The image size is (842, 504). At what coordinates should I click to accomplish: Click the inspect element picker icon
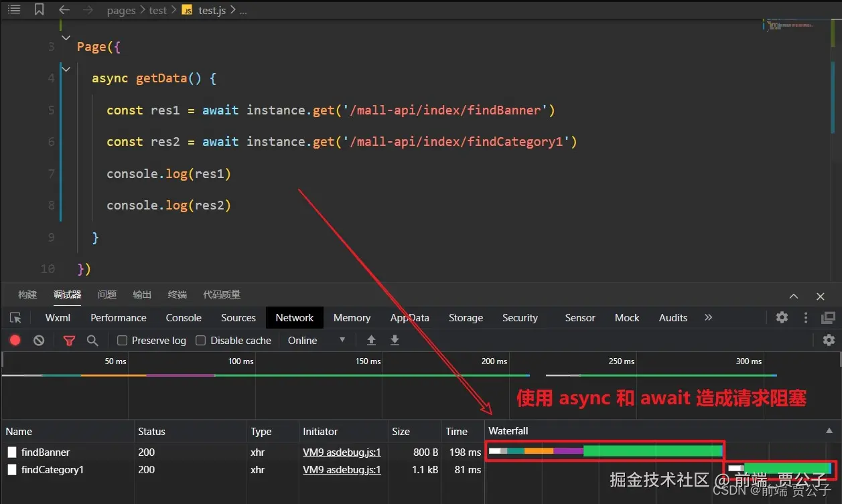click(15, 318)
